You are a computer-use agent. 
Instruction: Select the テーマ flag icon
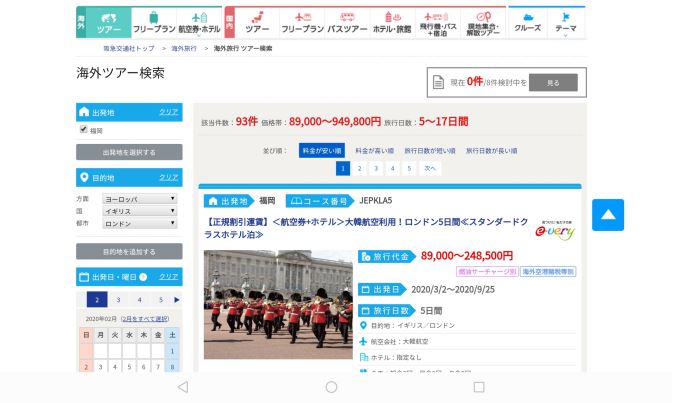coord(566,22)
